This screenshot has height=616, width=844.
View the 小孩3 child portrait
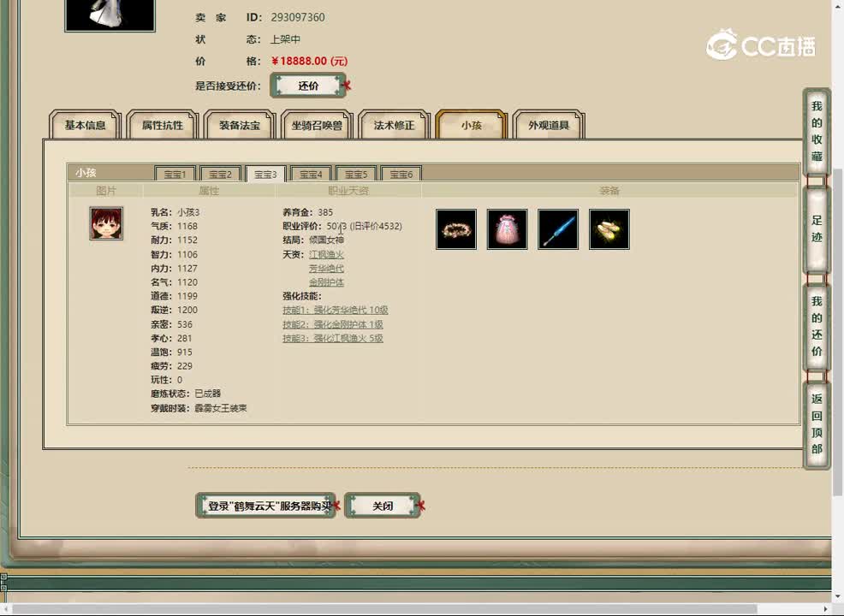105,224
